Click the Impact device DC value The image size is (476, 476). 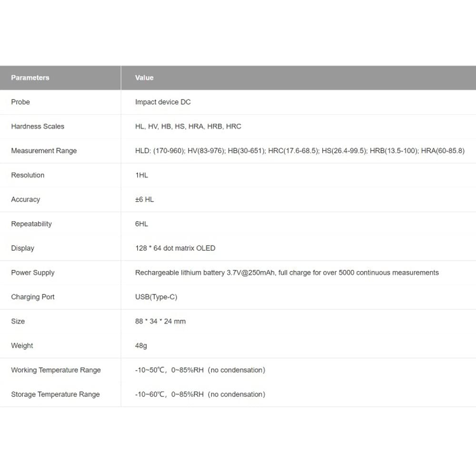(163, 102)
